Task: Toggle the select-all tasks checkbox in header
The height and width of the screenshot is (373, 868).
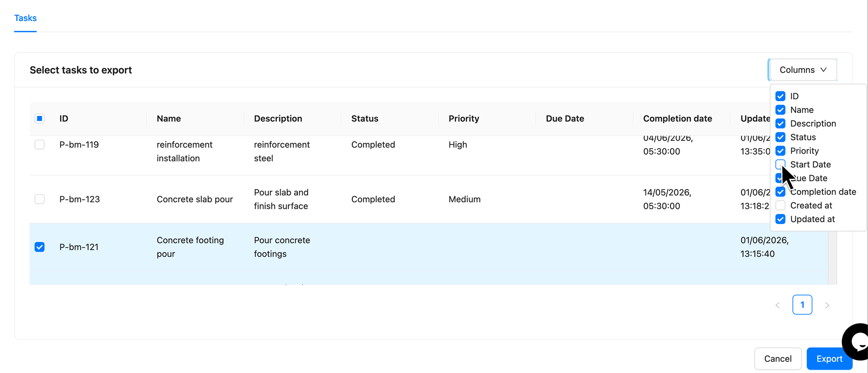Action: tap(39, 118)
